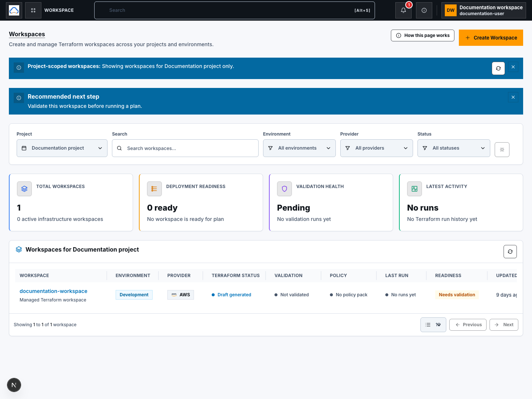Screen dimensions: 532x399
Task: Click the No policy pack cell
Action: pyautogui.click(x=348, y=295)
